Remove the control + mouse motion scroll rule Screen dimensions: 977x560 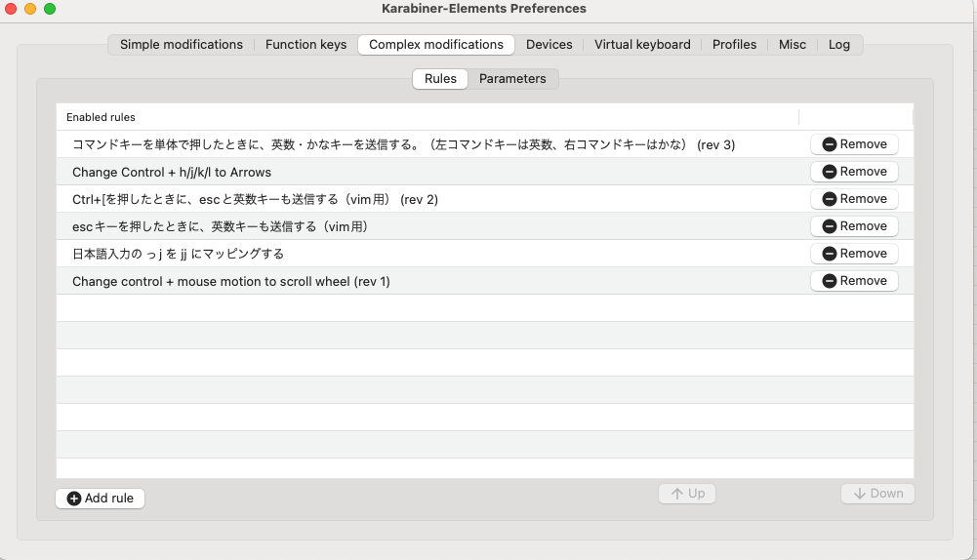click(x=854, y=281)
